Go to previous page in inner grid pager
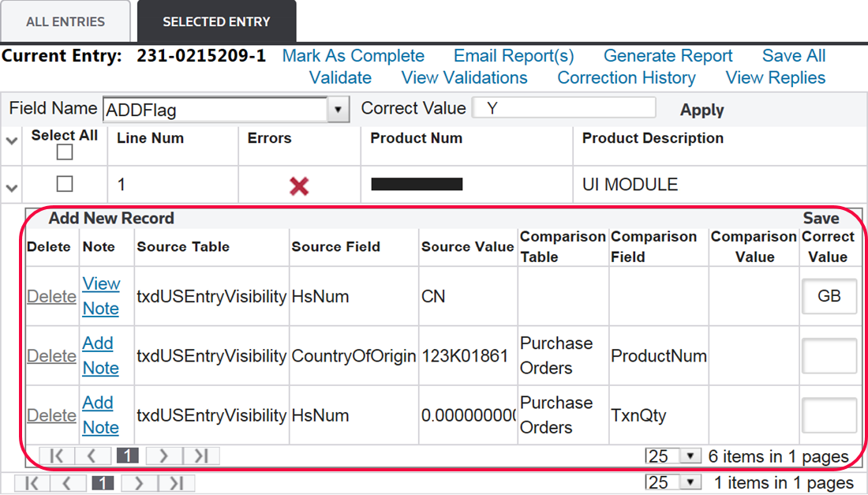 92,456
